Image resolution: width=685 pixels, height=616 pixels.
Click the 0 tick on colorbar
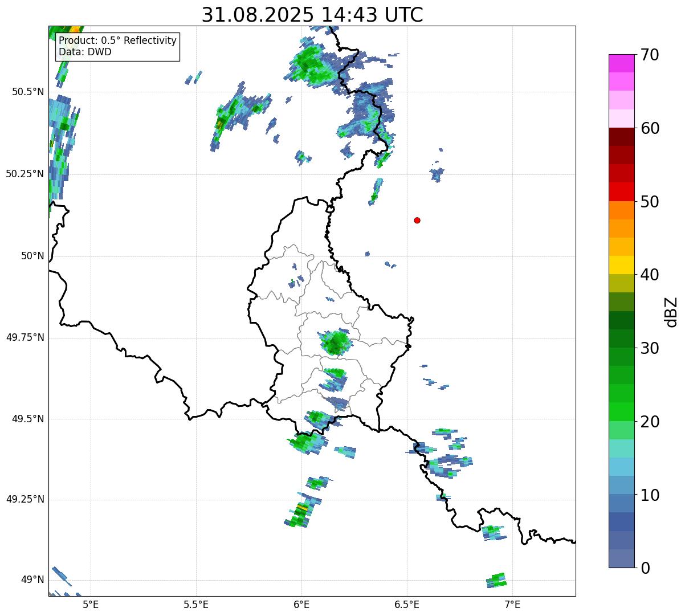coord(645,568)
